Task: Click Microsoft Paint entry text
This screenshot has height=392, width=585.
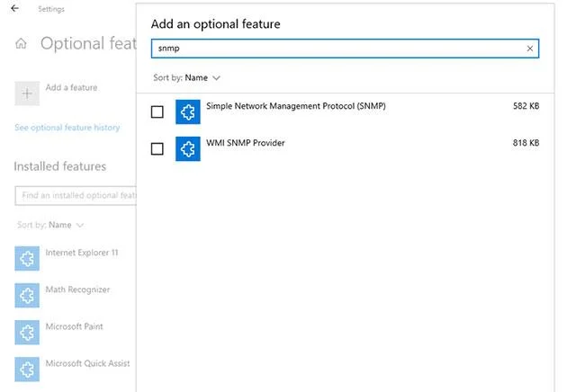Action: 74,326
